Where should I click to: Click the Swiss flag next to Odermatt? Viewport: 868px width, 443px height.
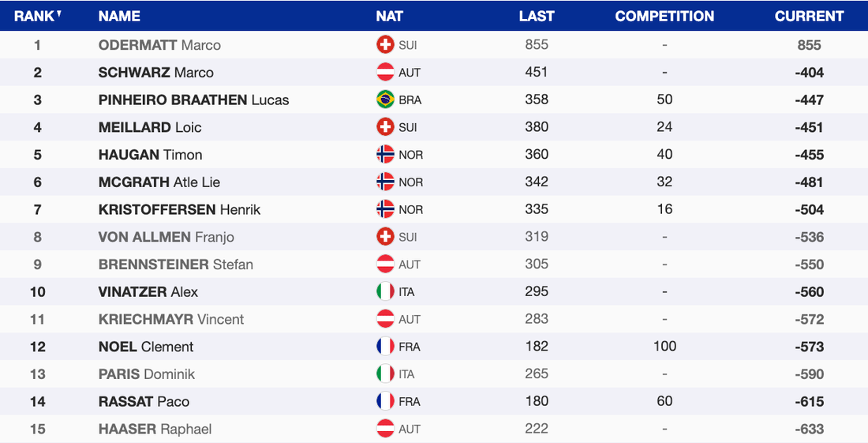coord(385,45)
